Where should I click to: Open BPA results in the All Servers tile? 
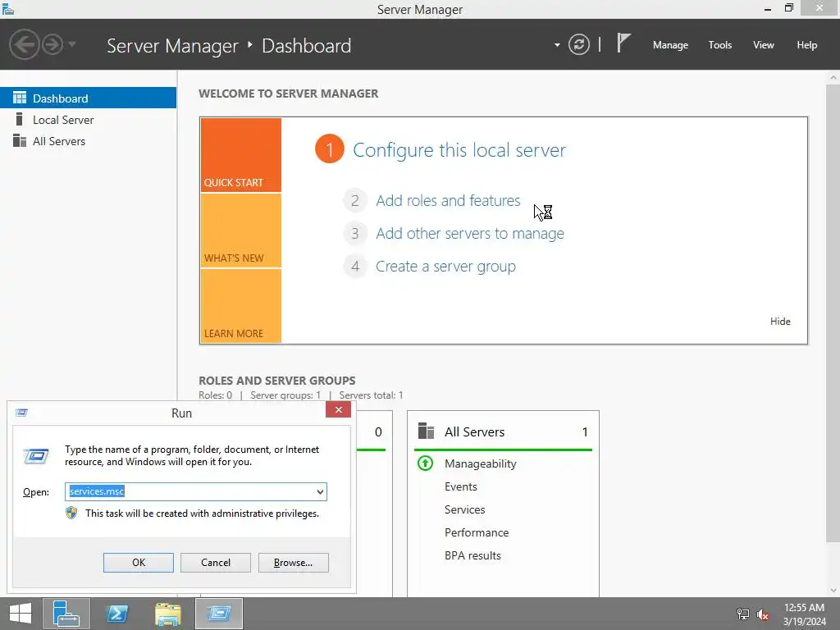(x=472, y=555)
